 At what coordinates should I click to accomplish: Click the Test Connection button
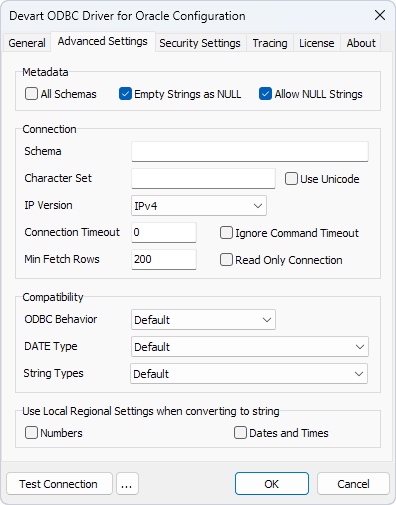(x=59, y=484)
